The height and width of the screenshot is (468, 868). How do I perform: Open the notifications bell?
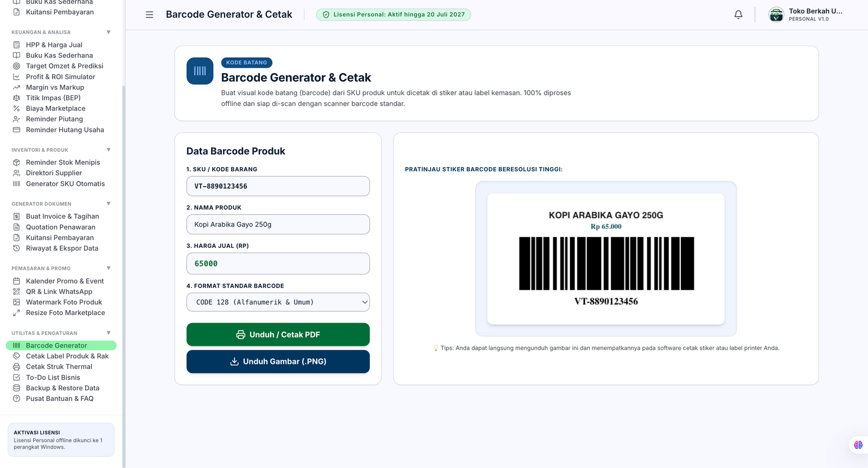tap(738, 15)
